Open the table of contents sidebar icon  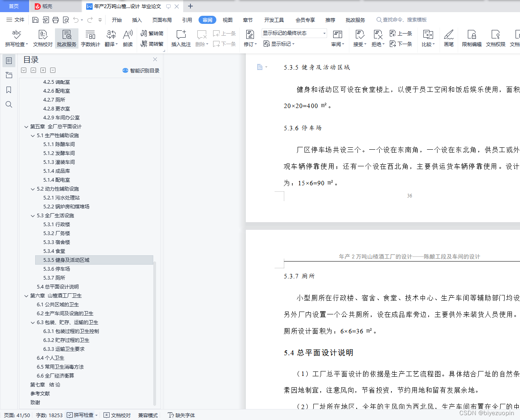click(x=9, y=61)
